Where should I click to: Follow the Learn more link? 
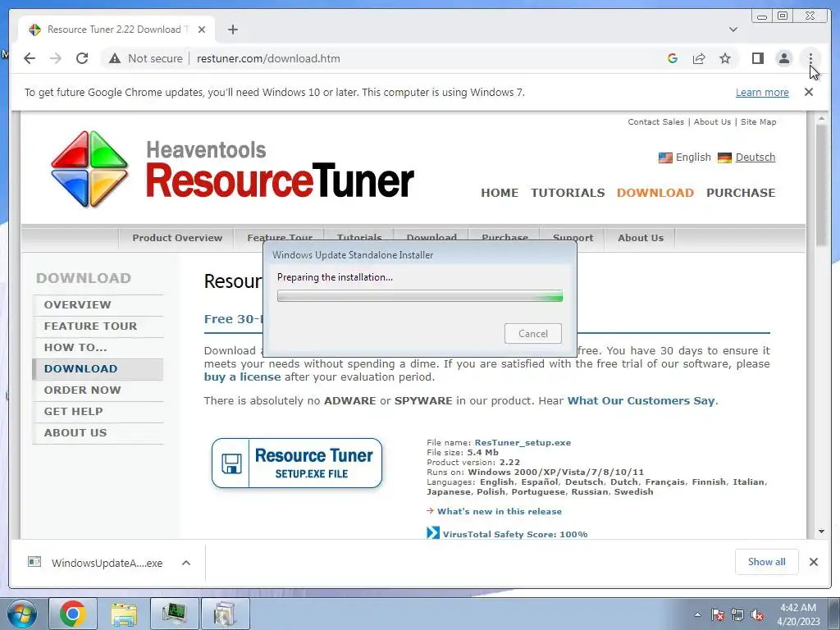coord(762,92)
